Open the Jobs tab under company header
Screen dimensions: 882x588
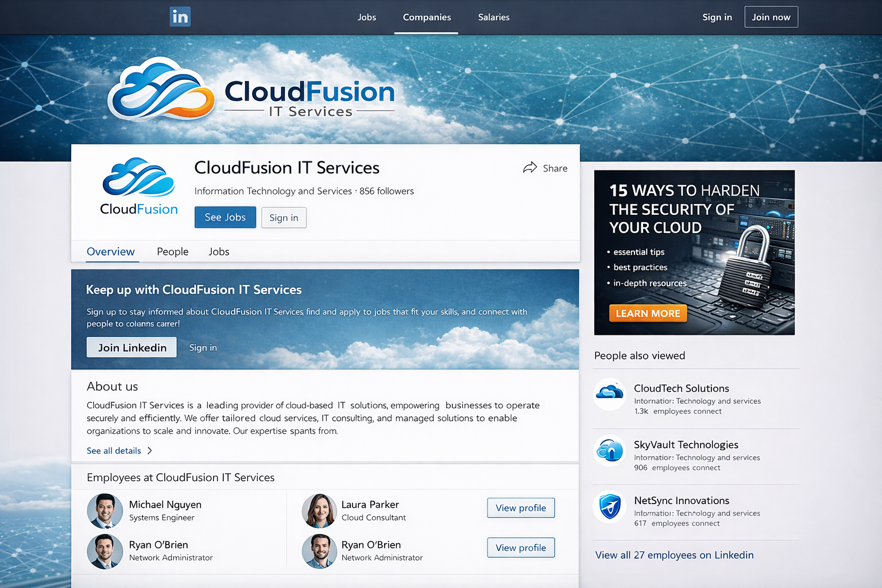pyautogui.click(x=219, y=252)
